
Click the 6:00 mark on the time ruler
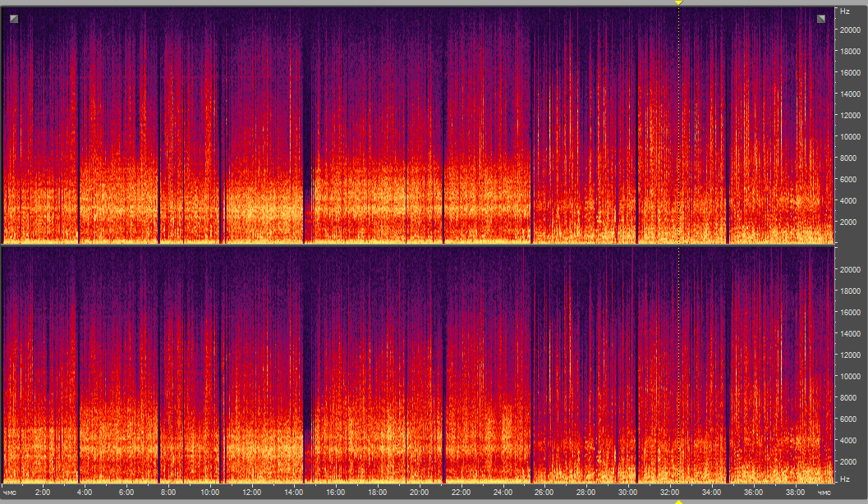tap(126, 493)
